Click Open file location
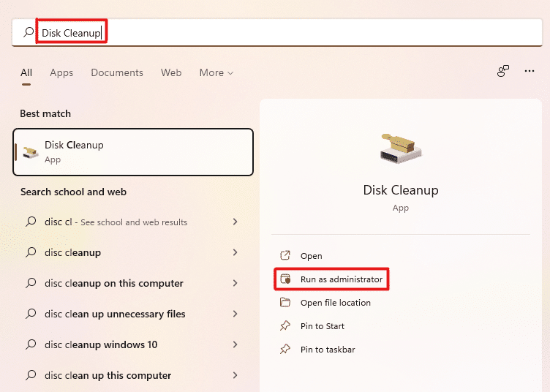This screenshot has height=392, width=550. pos(335,303)
